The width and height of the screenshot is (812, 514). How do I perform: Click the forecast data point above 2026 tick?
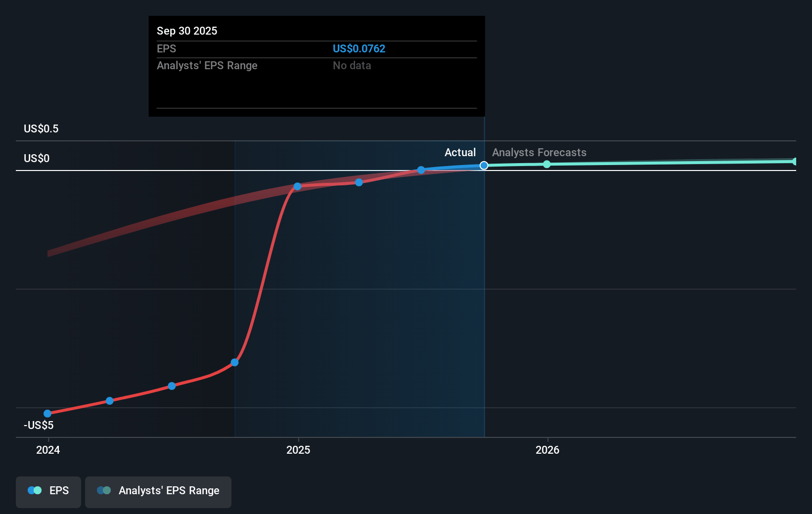(x=547, y=164)
